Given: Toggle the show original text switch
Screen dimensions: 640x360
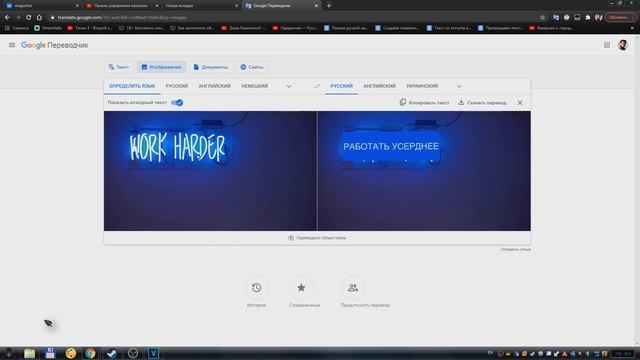Looking at the screenshot, I should pyautogui.click(x=177, y=102).
